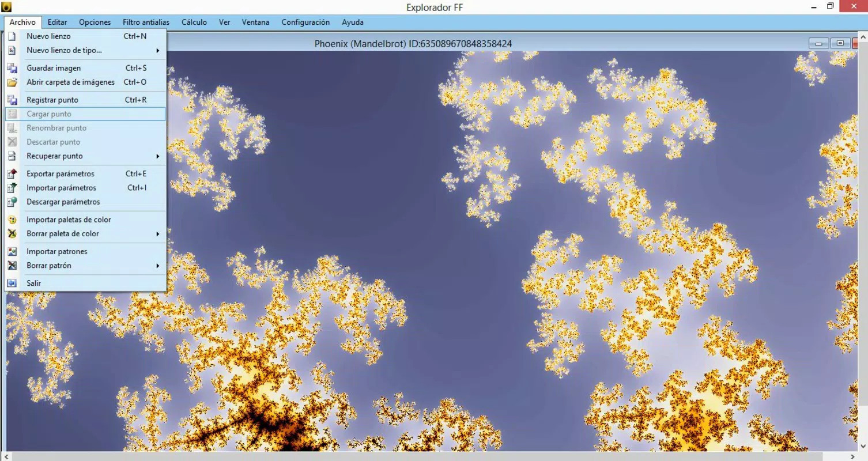Click the Salir exit icon
This screenshot has width=868, height=461.
[12, 283]
